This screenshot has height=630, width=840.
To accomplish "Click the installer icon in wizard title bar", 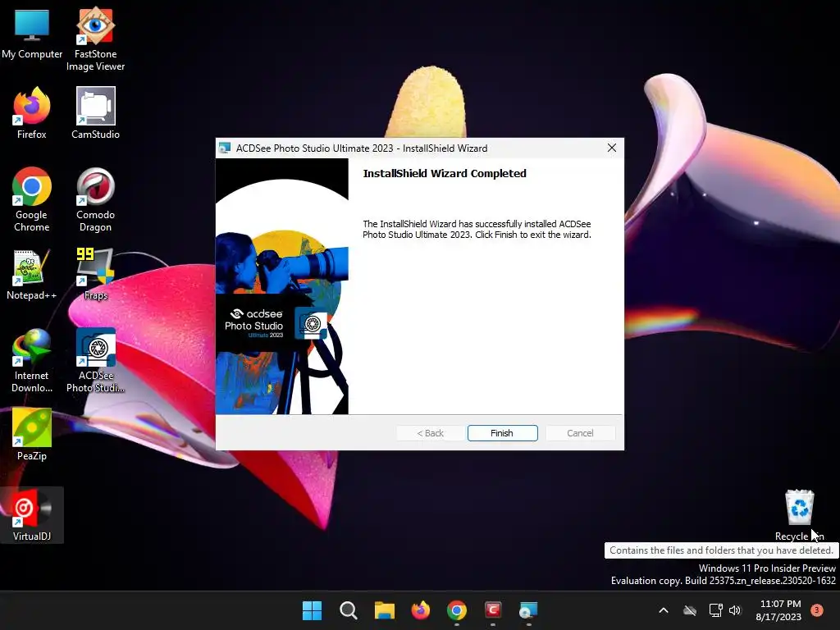I will (x=225, y=148).
